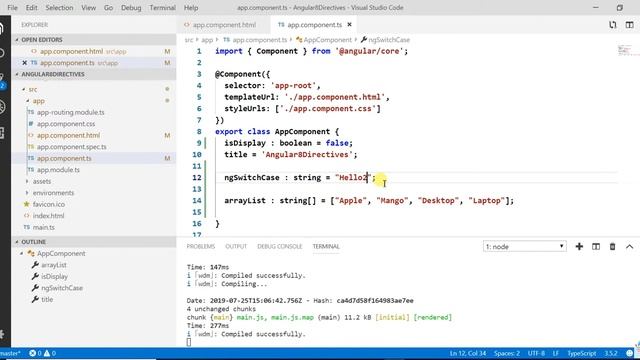Open the Edit menu
640x360 pixels.
coord(31,8)
